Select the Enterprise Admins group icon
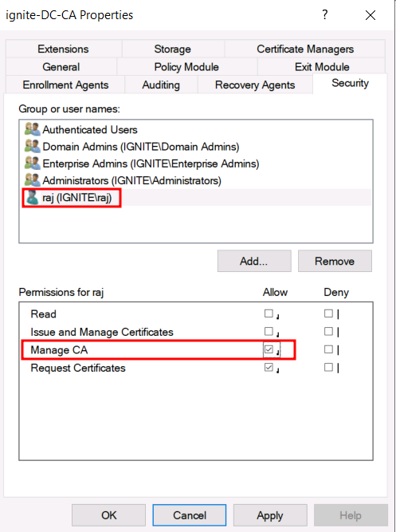The width and height of the screenshot is (396, 532). 33,164
